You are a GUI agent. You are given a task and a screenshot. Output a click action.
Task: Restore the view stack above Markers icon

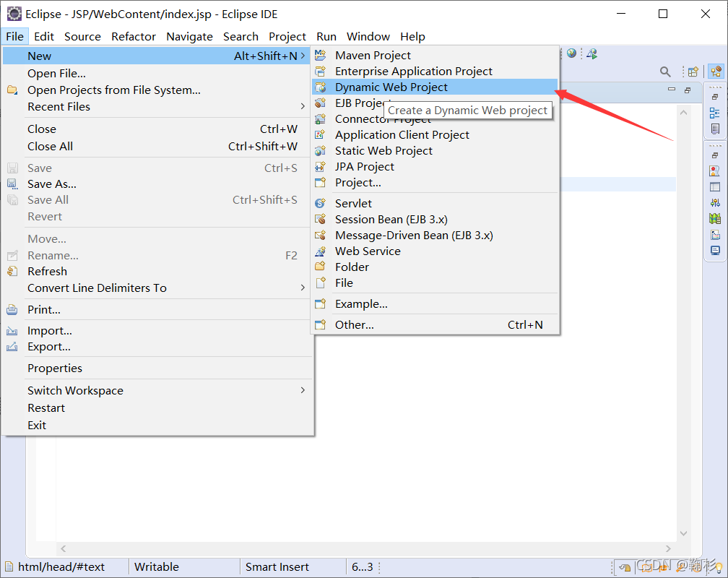pyautogui.click(x=715, y=155)
